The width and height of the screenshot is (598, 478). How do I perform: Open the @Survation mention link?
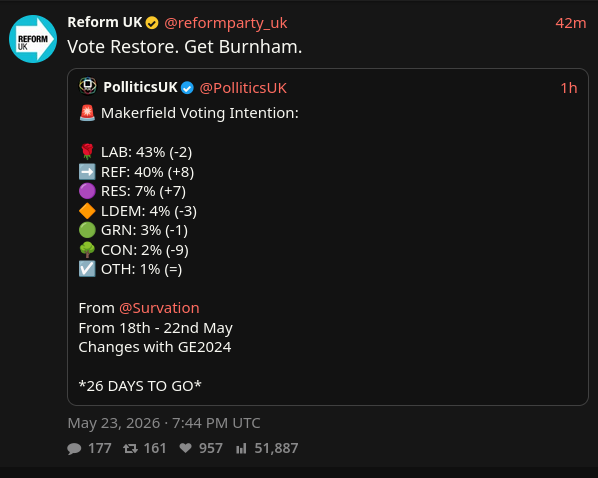(x=159, y=308)
